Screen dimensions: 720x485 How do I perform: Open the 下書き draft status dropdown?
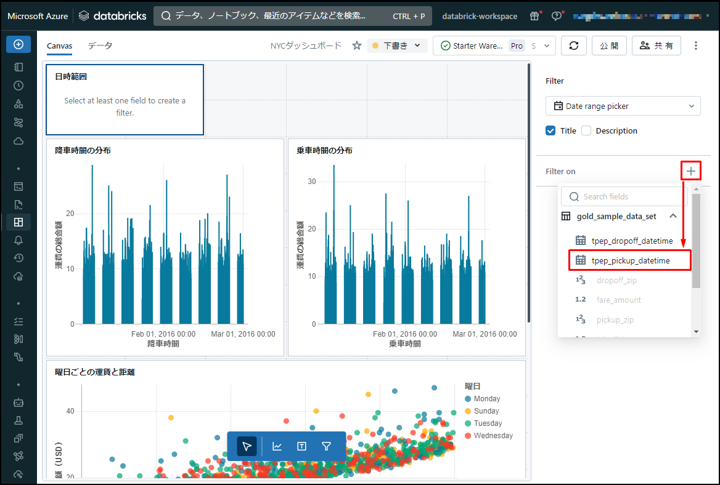(x=398, y=46)
